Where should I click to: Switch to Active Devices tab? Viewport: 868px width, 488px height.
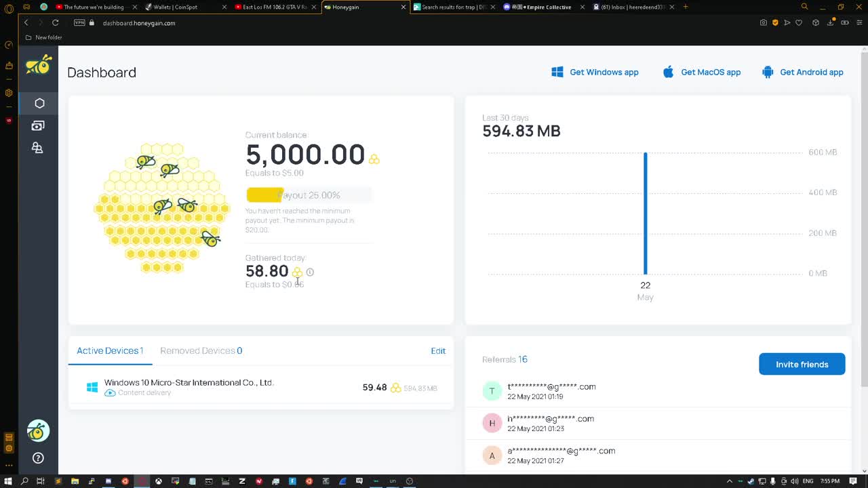[110, 350]
